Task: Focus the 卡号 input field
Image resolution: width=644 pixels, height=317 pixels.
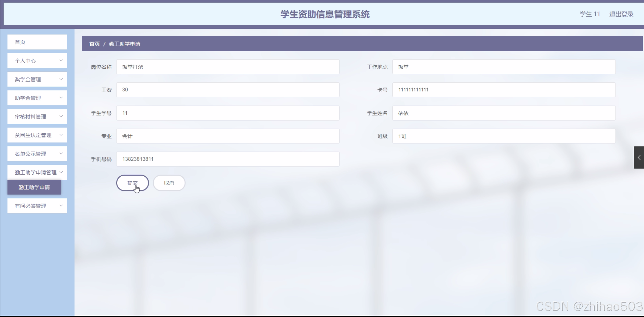Action: click(504, 90)
